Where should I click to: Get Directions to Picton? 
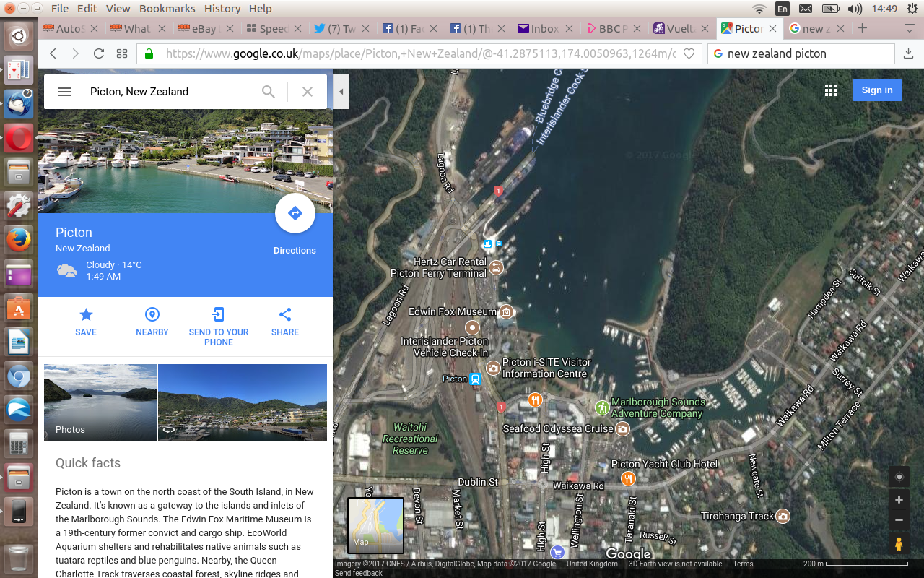(295, 214)
